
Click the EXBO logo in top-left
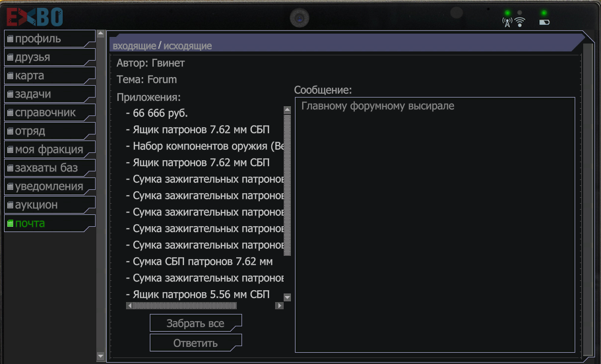pyautogui.click(x=35, y=16)
